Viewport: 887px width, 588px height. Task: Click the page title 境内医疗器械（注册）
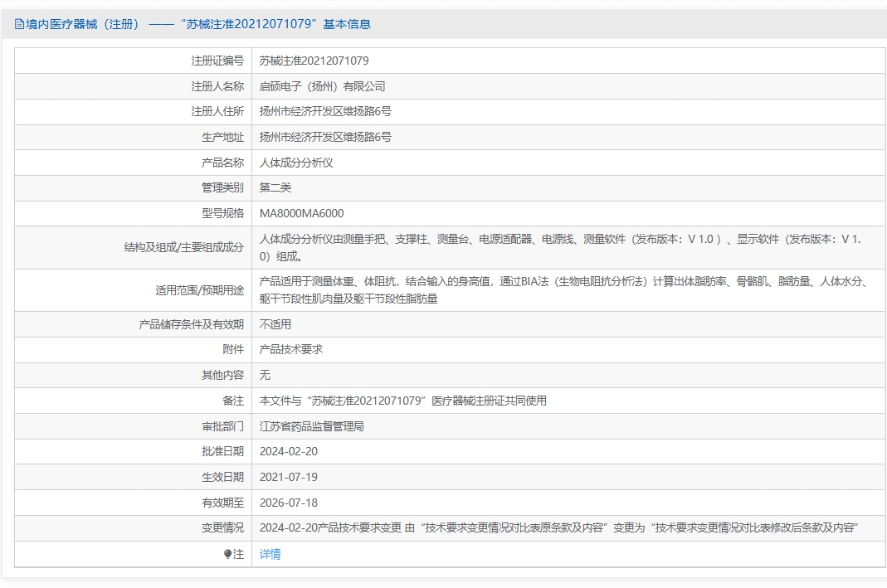[82, 24]
